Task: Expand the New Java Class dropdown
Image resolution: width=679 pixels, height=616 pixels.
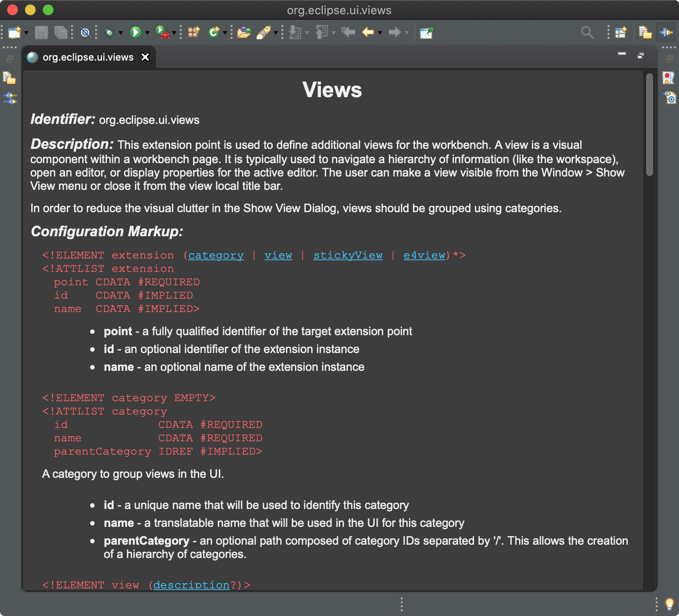Action: click(x=225, y=33)
